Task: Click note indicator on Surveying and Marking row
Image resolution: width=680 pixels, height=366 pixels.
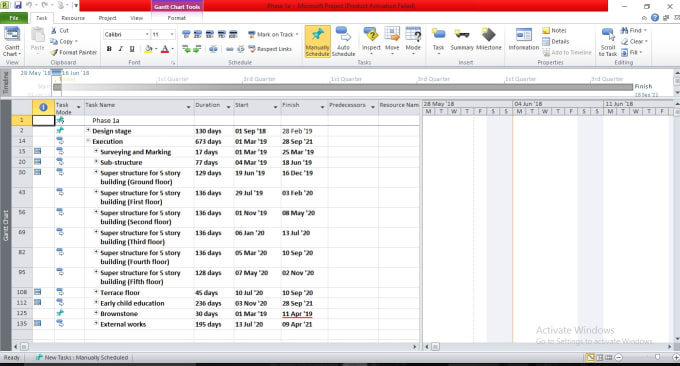Action: pos(38,151)
